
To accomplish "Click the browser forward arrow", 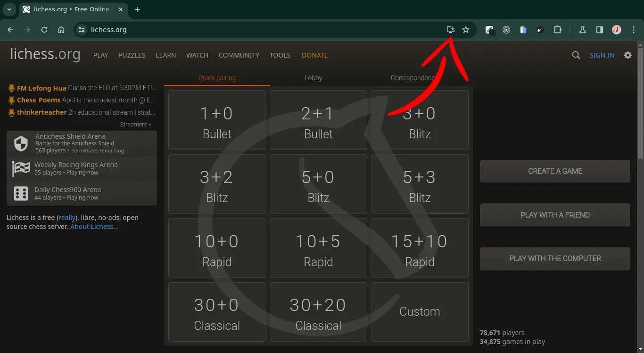I will 27,30.
